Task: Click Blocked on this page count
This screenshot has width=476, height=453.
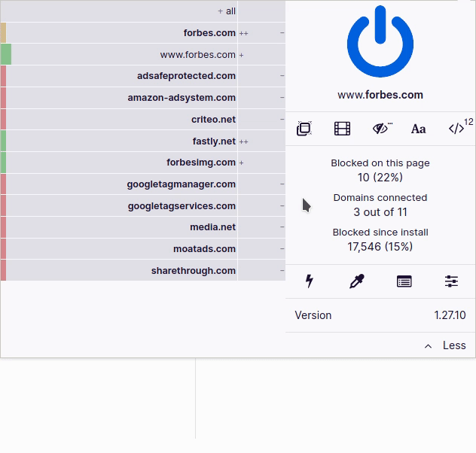Action: pyautogui.click(x=380, y=178)
